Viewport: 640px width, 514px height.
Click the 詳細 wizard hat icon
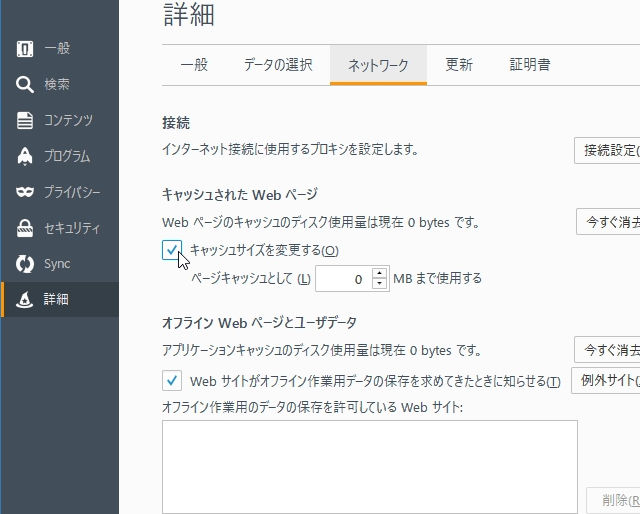[25, 300]
